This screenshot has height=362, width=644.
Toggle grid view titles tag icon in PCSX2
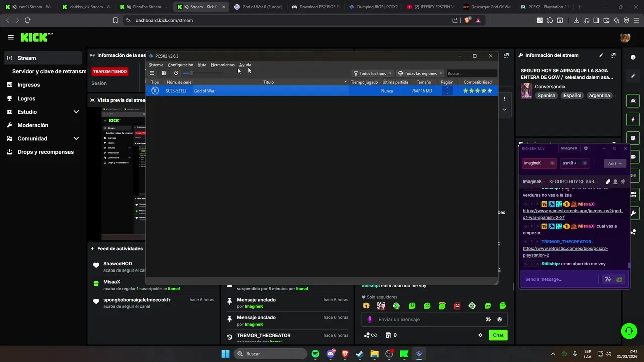[176, 73]
